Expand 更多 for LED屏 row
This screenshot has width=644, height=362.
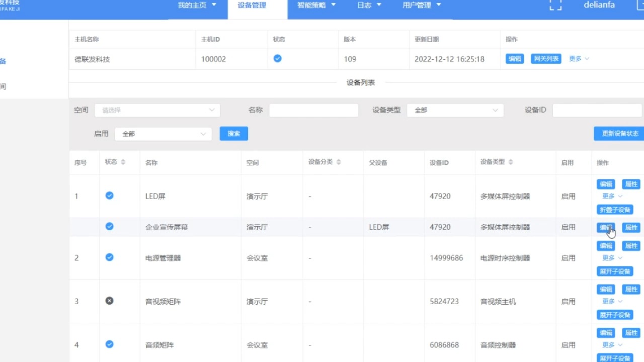(x=612, y=196)
